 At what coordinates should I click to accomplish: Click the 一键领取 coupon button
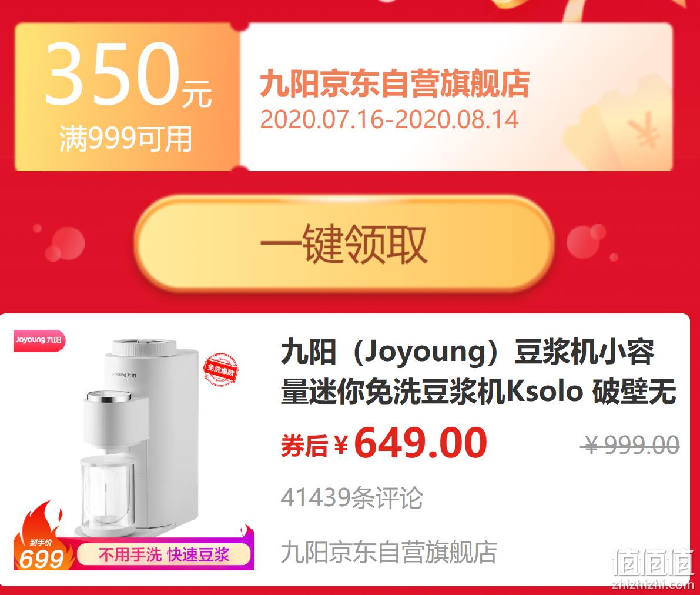point(344,244)
